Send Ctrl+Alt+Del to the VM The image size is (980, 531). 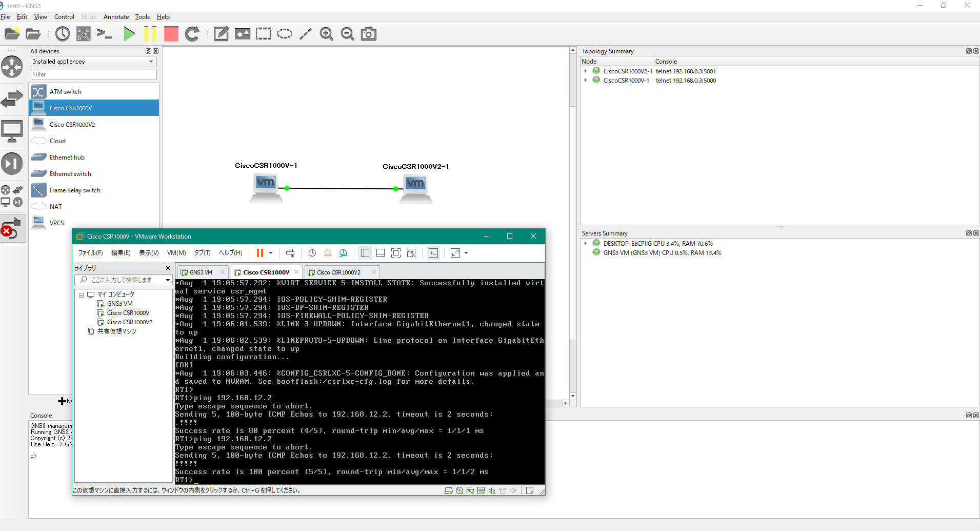(290, 253)
